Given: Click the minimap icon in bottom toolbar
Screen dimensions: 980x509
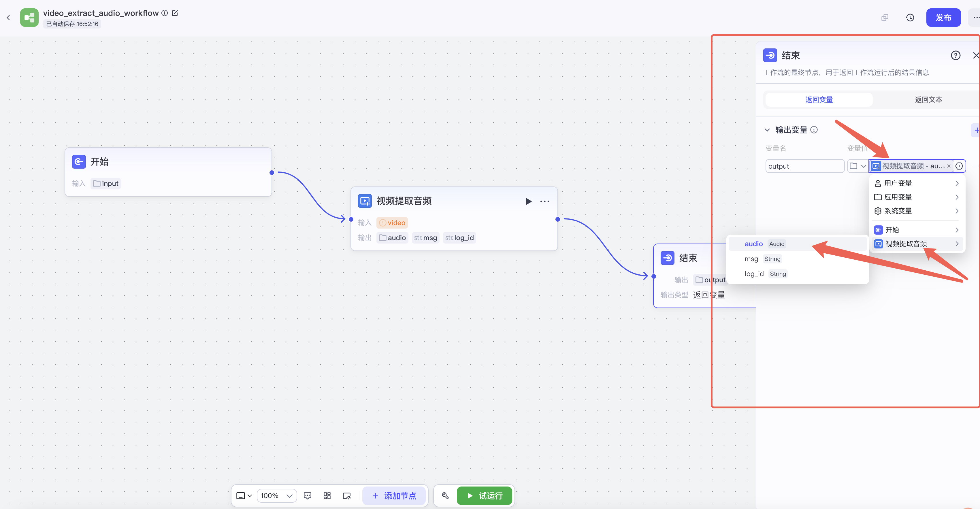Looking at the screenshot, I should pyautogui.click(x=346, y=496).
